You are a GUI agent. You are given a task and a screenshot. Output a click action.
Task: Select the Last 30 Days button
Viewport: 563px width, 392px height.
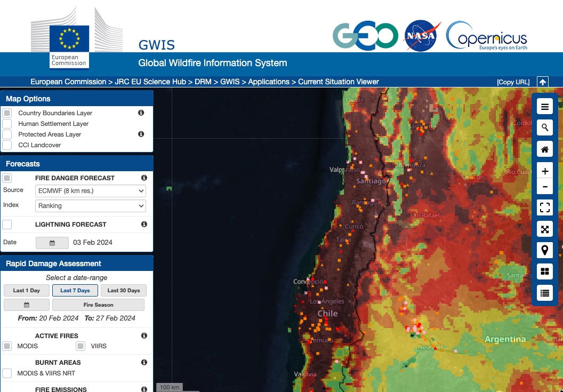click(123, 290)
